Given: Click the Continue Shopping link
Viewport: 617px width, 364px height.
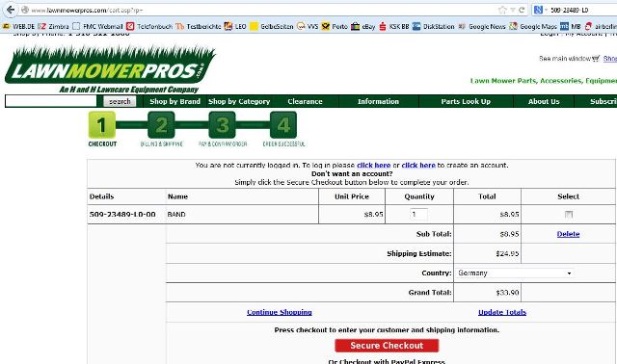Looking at the screenshot, I should point(280,312).
